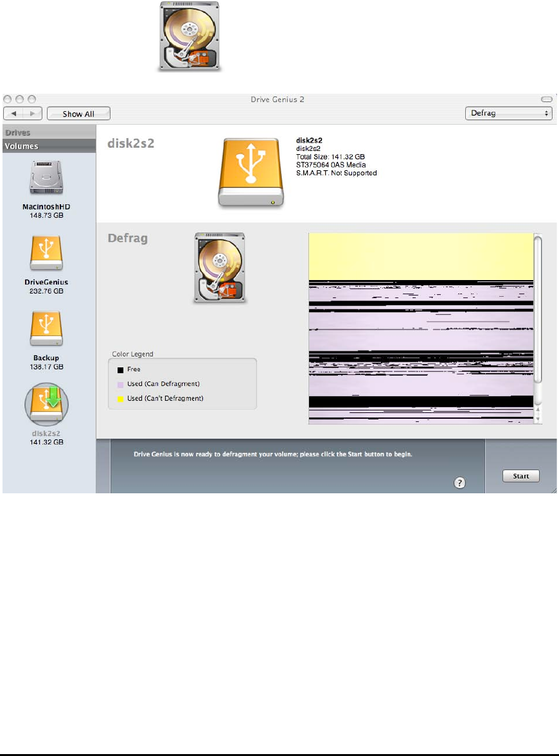
Task: Select the DriveGenius USB volume icon
Action: click(46, 253)
